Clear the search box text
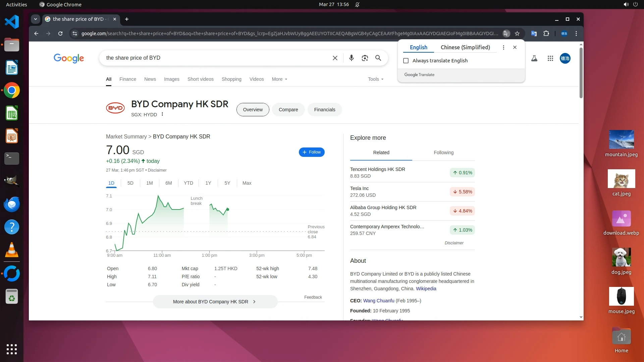The width and height of the screenshot is (644, 362). coord(335,58)
